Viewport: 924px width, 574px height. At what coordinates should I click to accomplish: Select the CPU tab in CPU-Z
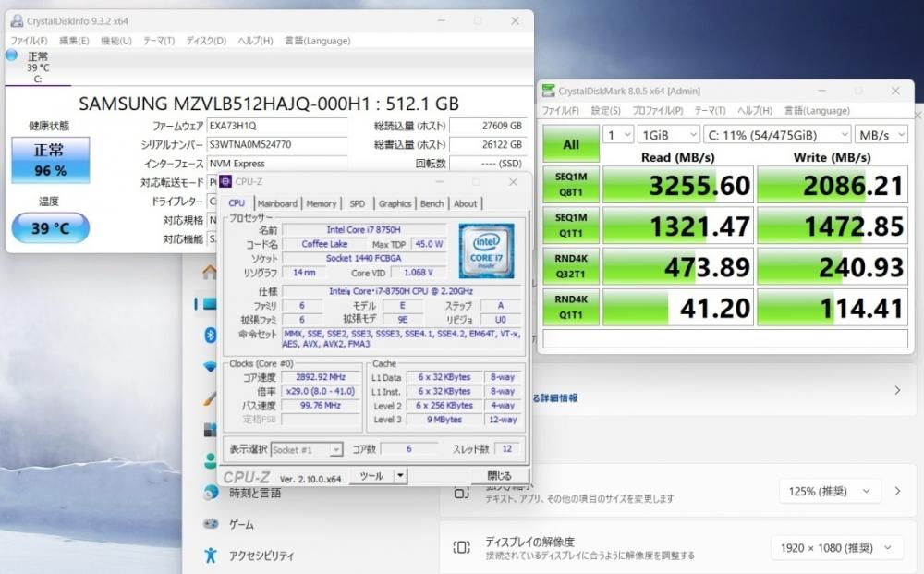(237, 203)
